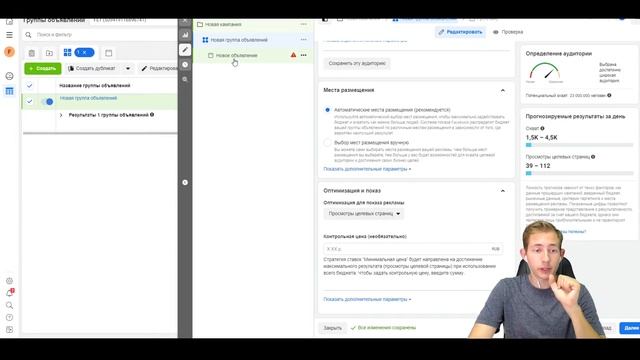The width and height of the screenshot is (640, 360).
Task: Select the ad sets grid tab icon
Action: point(67,52)
